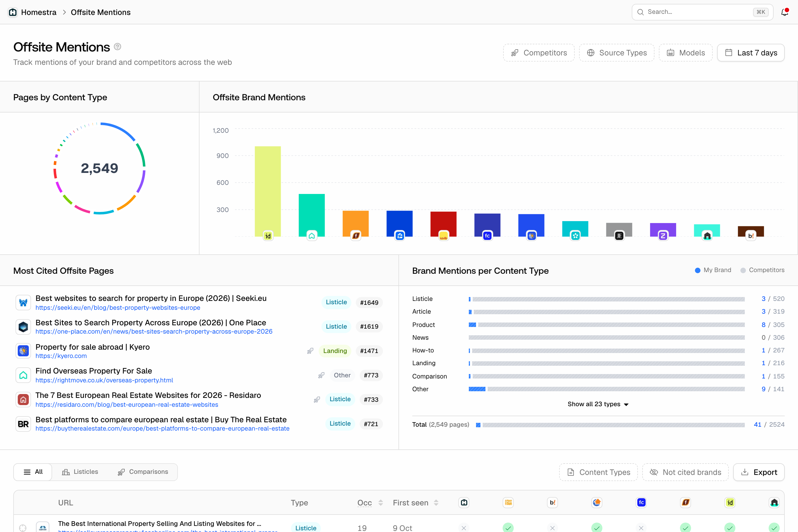
Task: Click the 2,549 donut chart total
Action: click(x=99, y=168)
